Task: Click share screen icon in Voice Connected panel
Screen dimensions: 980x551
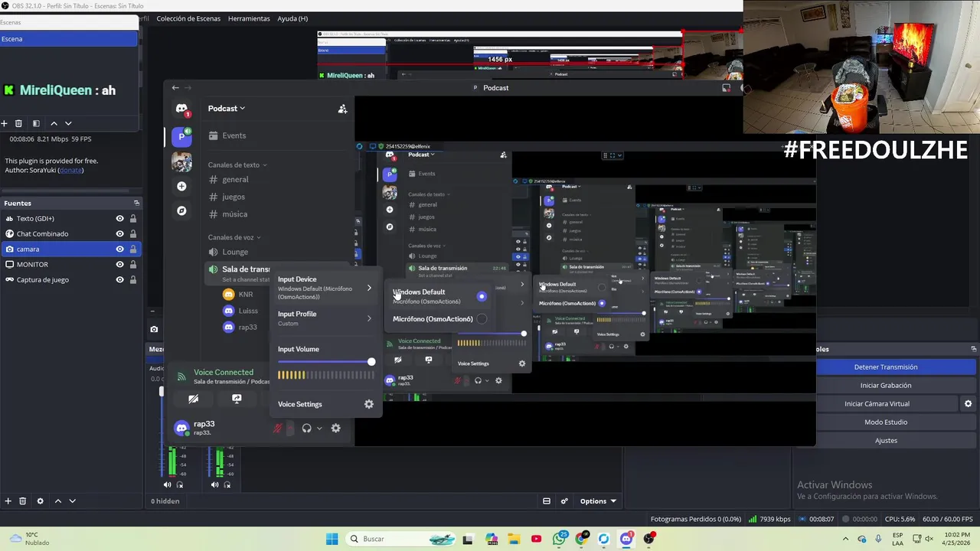Action: [x=237, y=399]
